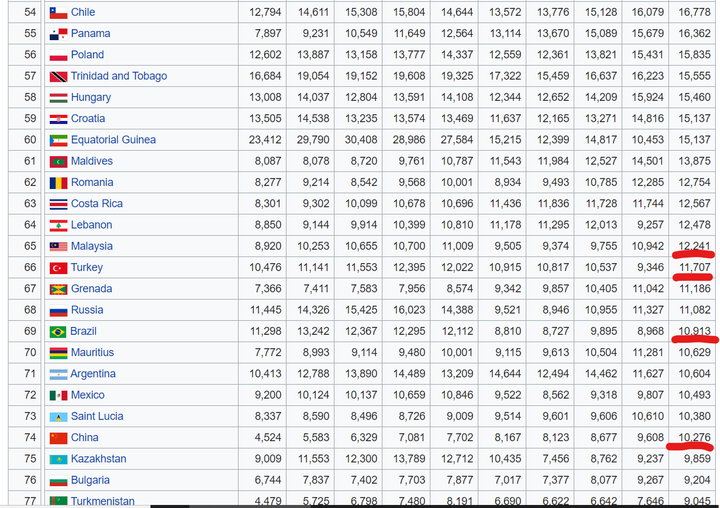Click the Trinidad and Tobago flag icon
Viewport: 720px width, 508px height.
tap(58, 76)
